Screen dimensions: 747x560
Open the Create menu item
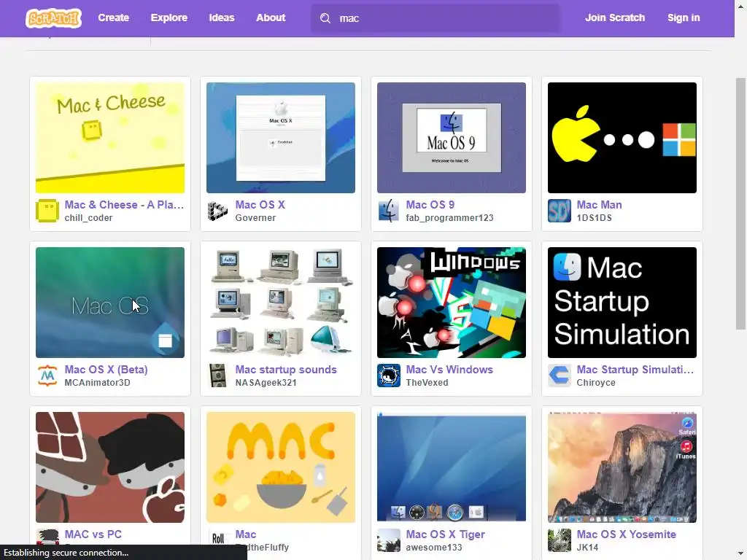click(x=113, y=17)
